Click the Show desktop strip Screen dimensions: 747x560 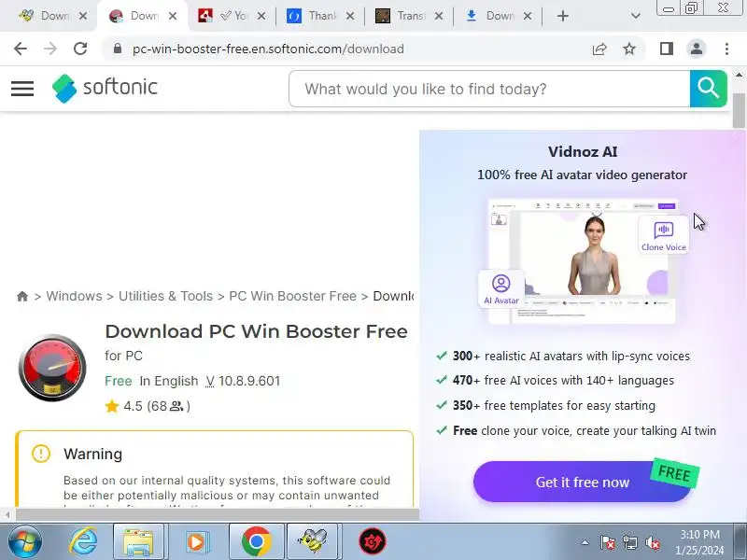pos(740,542)
